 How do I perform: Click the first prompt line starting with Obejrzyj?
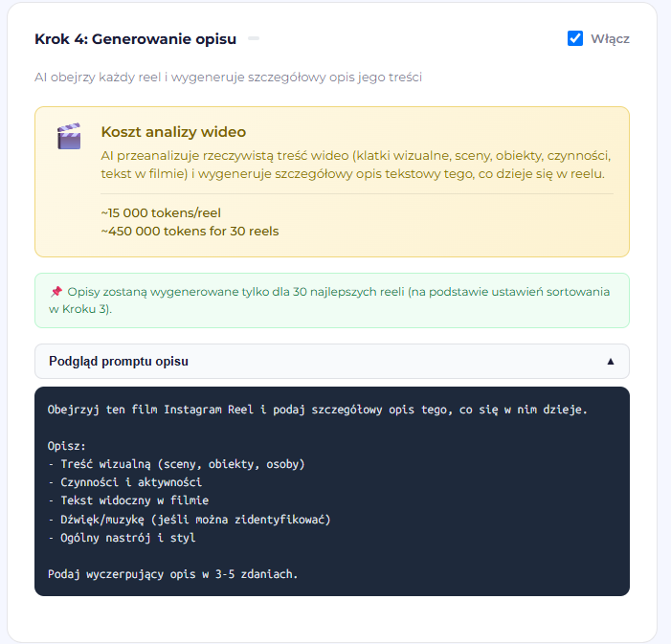317,410
